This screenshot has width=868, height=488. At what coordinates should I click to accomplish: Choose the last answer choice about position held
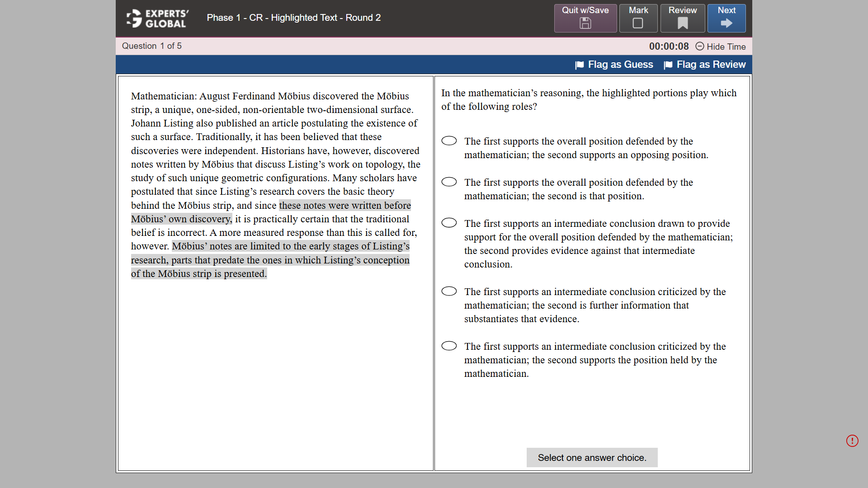449,346
